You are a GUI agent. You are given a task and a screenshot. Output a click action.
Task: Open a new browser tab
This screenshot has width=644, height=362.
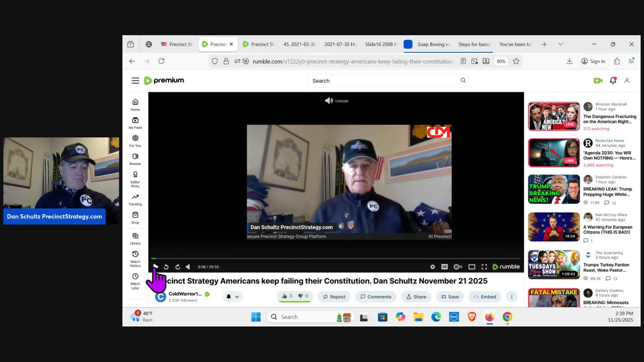[544, 44]
